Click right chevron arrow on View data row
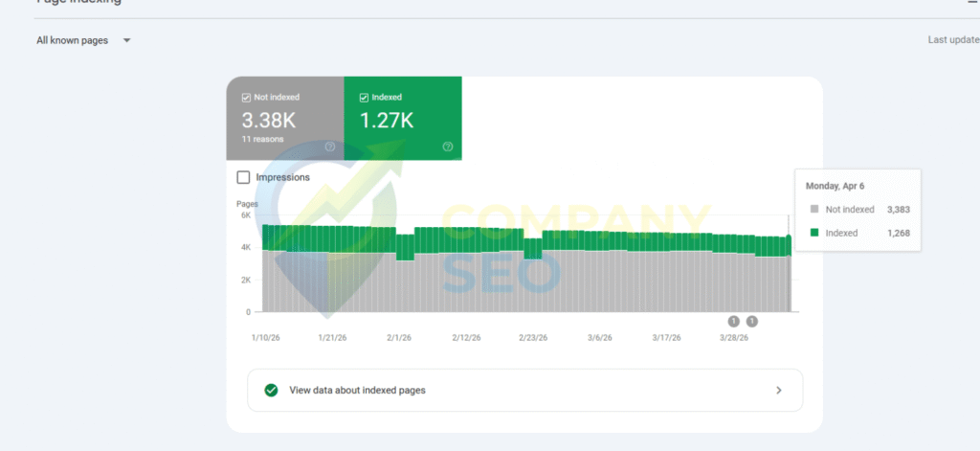This screenshot has width=980, height=451. point(778,391)
